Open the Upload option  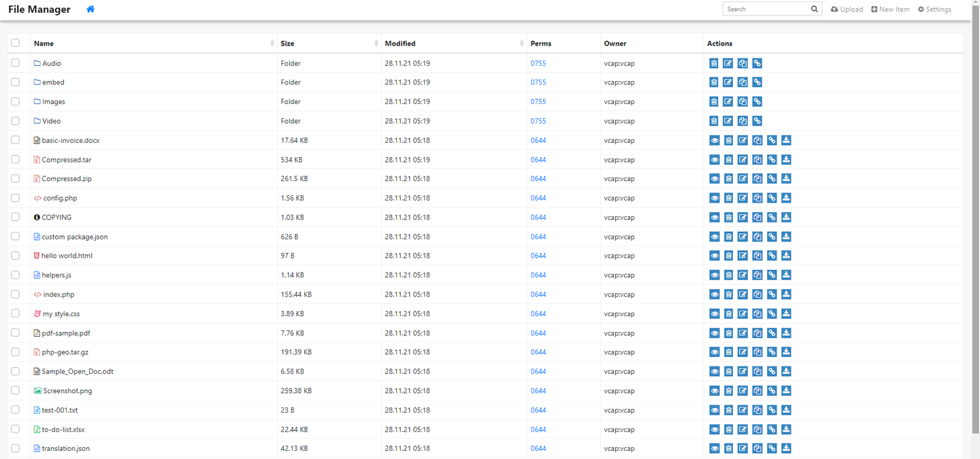click(x=847, y=10)
